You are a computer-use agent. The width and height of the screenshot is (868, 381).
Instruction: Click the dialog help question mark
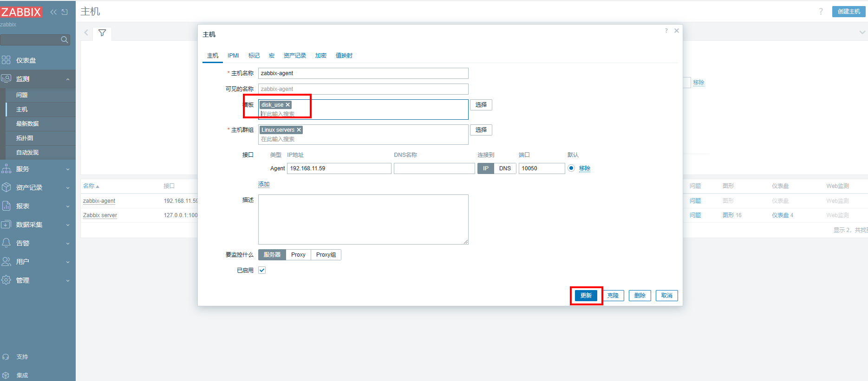(x=666, y=31)
